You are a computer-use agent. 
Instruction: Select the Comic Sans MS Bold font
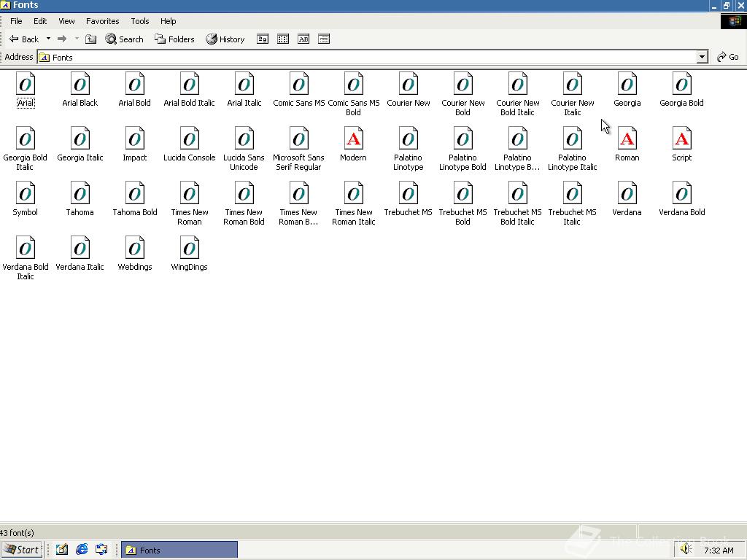click(x=354, y=84)
